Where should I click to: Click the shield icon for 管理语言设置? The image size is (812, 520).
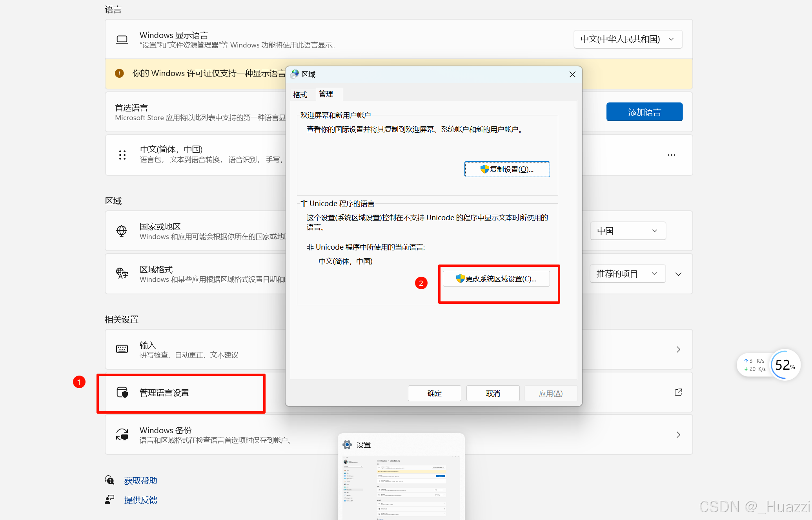pos(122,392)
